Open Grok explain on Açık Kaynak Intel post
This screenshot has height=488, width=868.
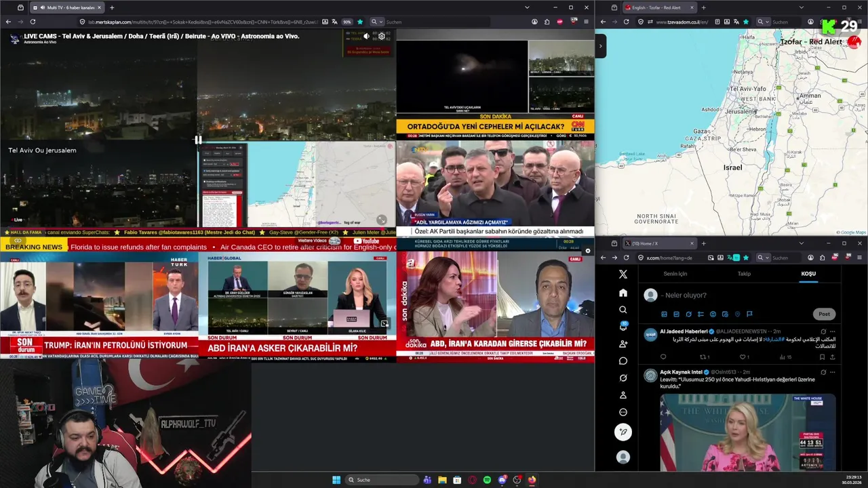pos(823,372)
